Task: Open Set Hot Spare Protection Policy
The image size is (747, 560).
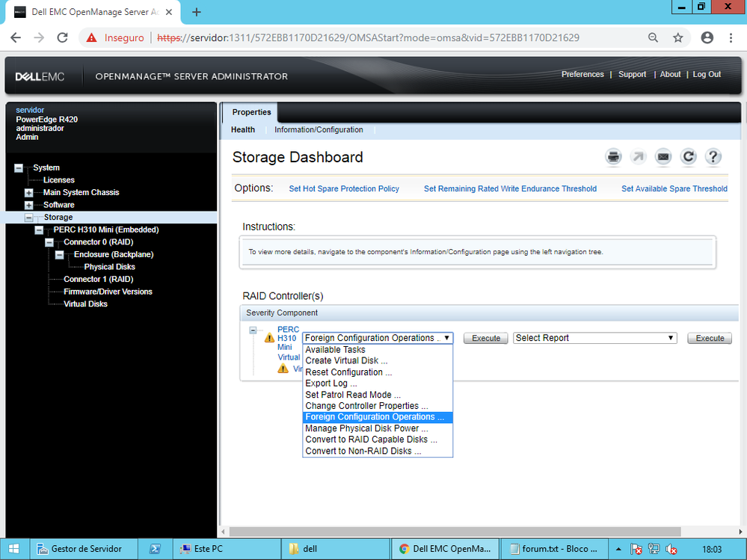Action: pyautogui.click(x=344, y=188)
